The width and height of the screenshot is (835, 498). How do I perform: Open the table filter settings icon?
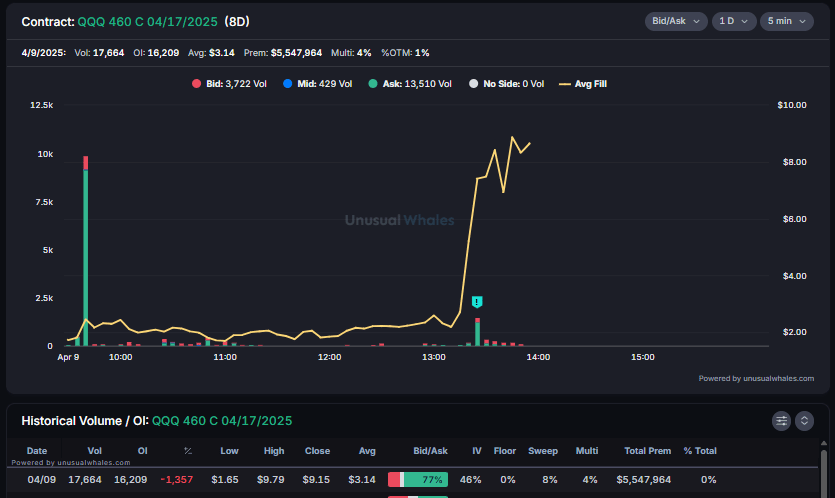(x=782, y=421)
